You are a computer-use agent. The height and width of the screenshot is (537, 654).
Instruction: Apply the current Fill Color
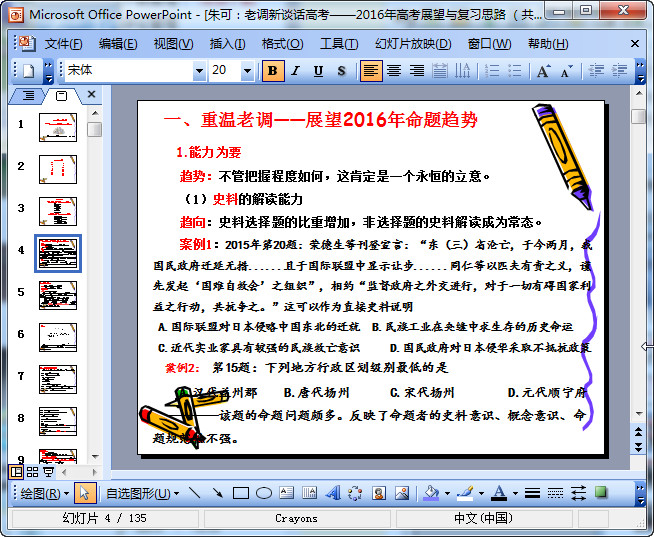pos(432,494)
